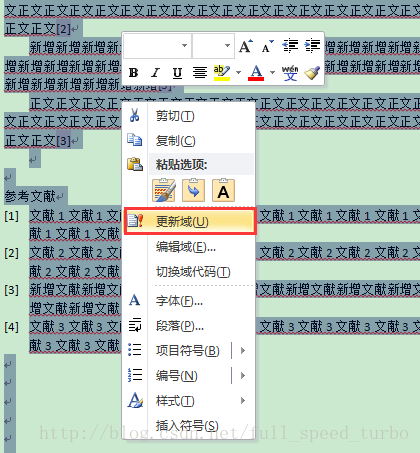Image resolution: width=420 pixels, height=453 pixels.
Task: Toggle underline formatting in mini toolbar
Action: [x=177, y=73]
